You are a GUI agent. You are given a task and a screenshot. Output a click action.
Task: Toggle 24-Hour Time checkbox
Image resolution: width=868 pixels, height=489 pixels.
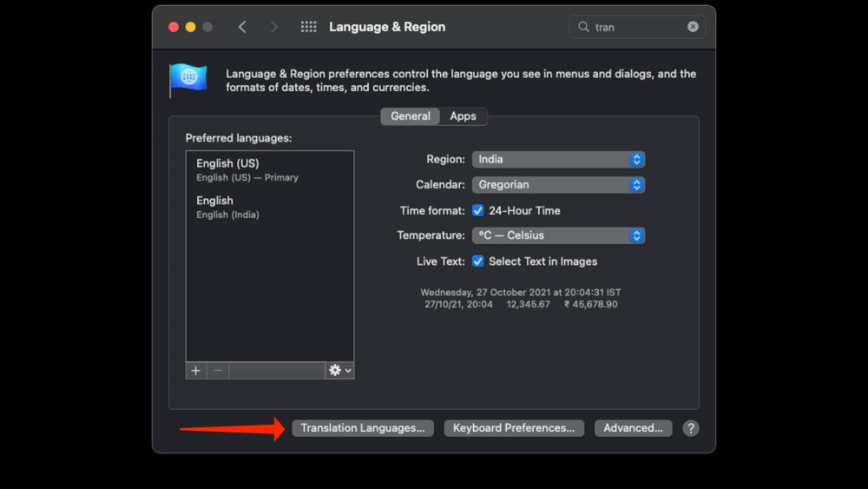[x=477, y=210]
